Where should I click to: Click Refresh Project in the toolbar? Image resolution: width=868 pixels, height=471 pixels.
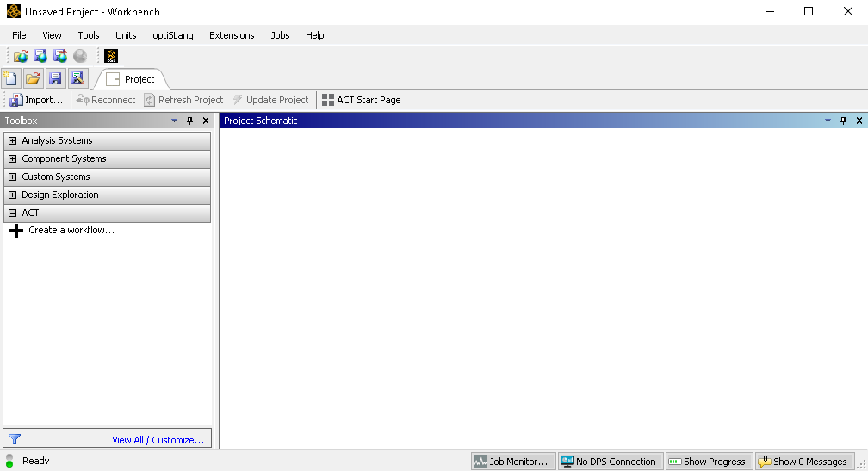(x=183, y=100)
